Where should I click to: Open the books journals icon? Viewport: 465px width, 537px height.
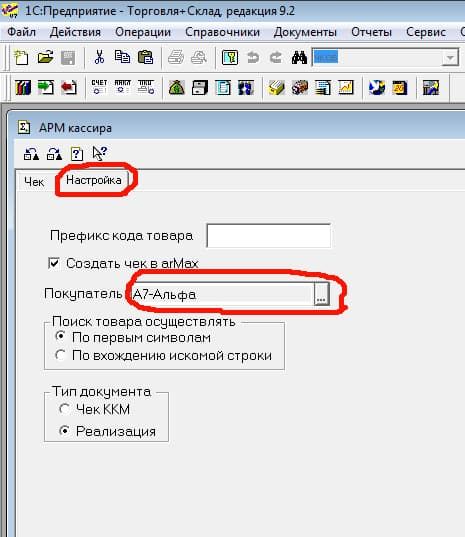[x=23, y=88]
